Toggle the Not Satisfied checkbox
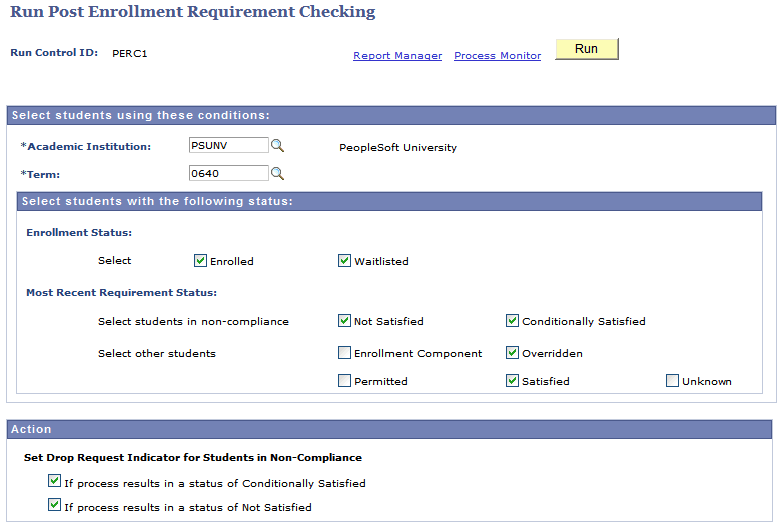Screen dimensions: 780x527 click(x=344, y=320)
